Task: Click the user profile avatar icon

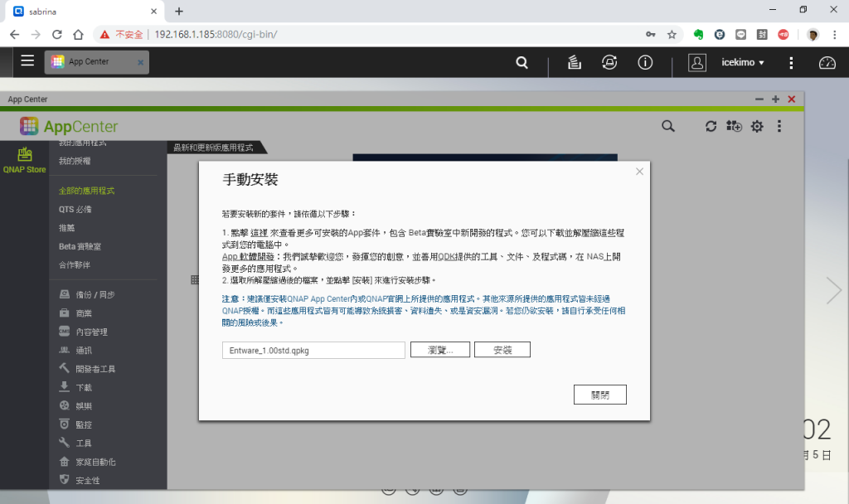Action: click(x=696, y=63)
